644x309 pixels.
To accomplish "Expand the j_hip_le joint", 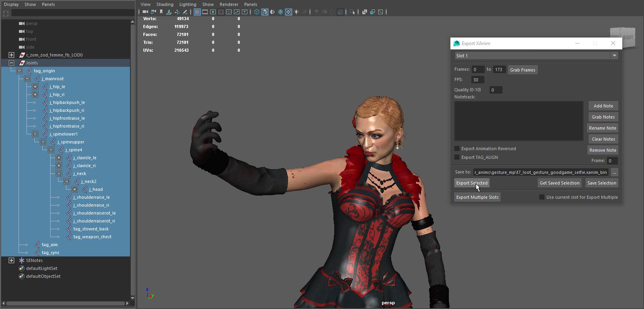I will coord(35,87).
